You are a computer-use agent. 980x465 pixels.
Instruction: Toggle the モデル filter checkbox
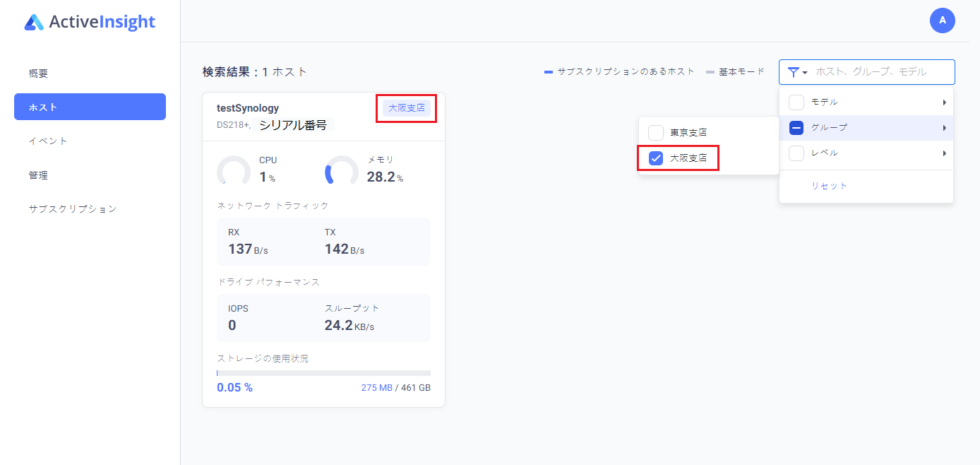coord(796,102)
